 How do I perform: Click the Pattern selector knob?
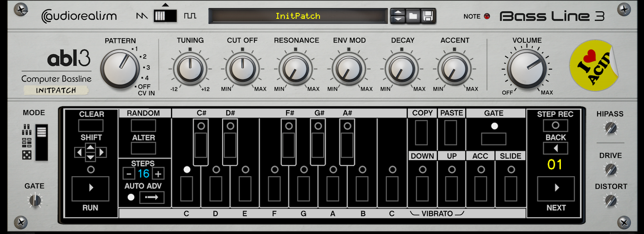pyautogui.click(x=120, y=69)
